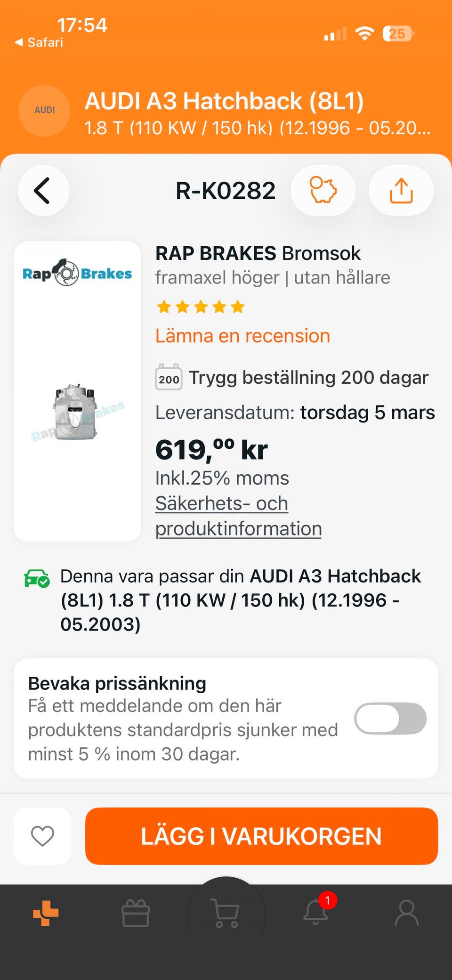Tap the share icon

pyautogui.click(x=401, y=191)
